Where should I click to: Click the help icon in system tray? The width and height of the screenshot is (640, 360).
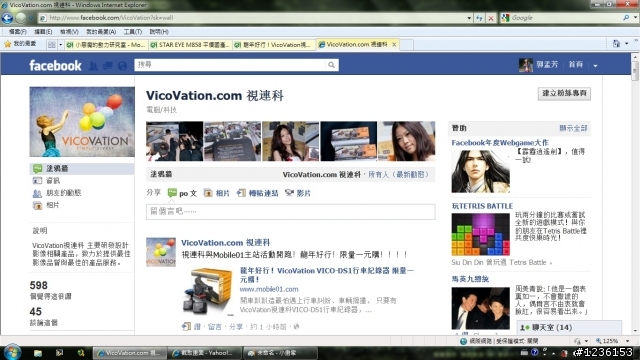coord(535,352)
